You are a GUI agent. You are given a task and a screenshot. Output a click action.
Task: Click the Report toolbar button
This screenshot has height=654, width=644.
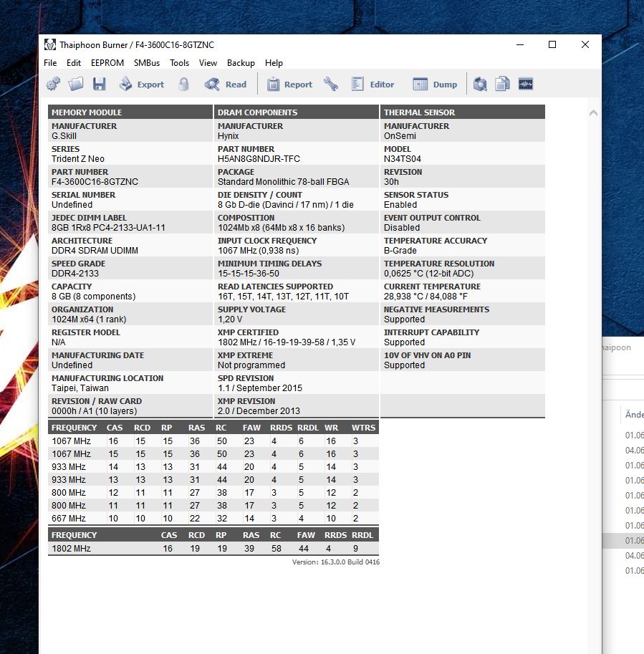click(x=290, y=85)
